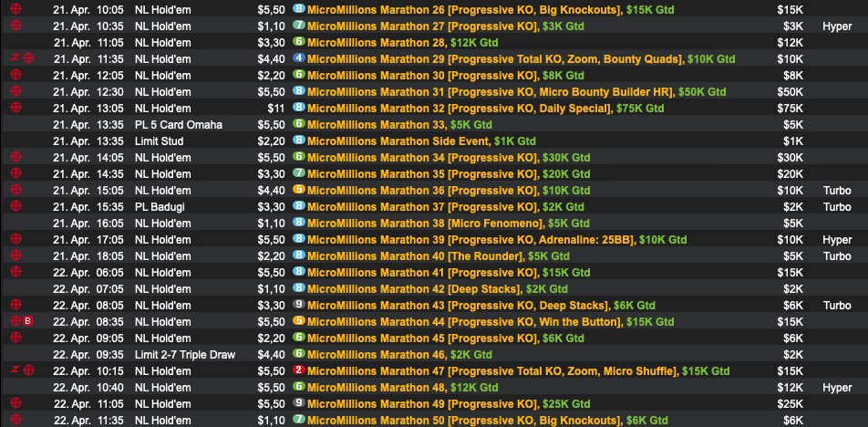Open MicroMillions Marathon Side Event tournament
Viewport: 868px width, 427px height.
point(421,141)
